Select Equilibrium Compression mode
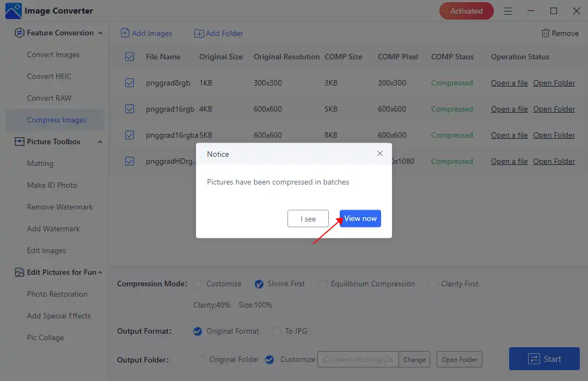Image resolution: width=588 pixels, height=381 pixels. (x=322, y=284)
